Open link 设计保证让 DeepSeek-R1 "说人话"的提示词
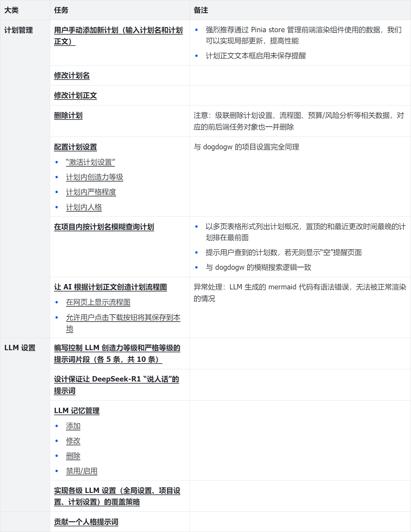The height and width of the screenshot is (532, 411). click(x=117, y=385)
